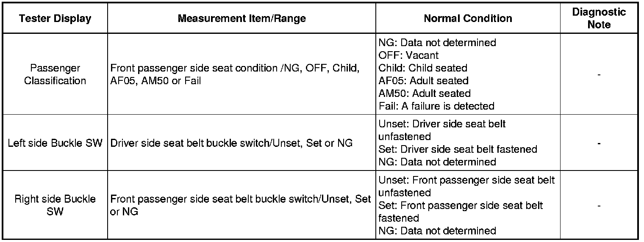Select the driver side buckle switch measurement cell

231,143
